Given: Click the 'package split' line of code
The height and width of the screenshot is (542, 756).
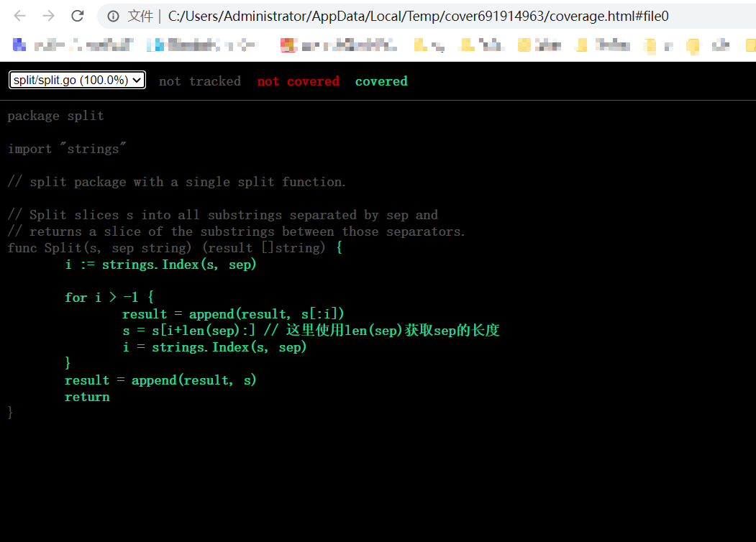Looking at the screenshot, I should pyautogui.click(x=55, y=115).
